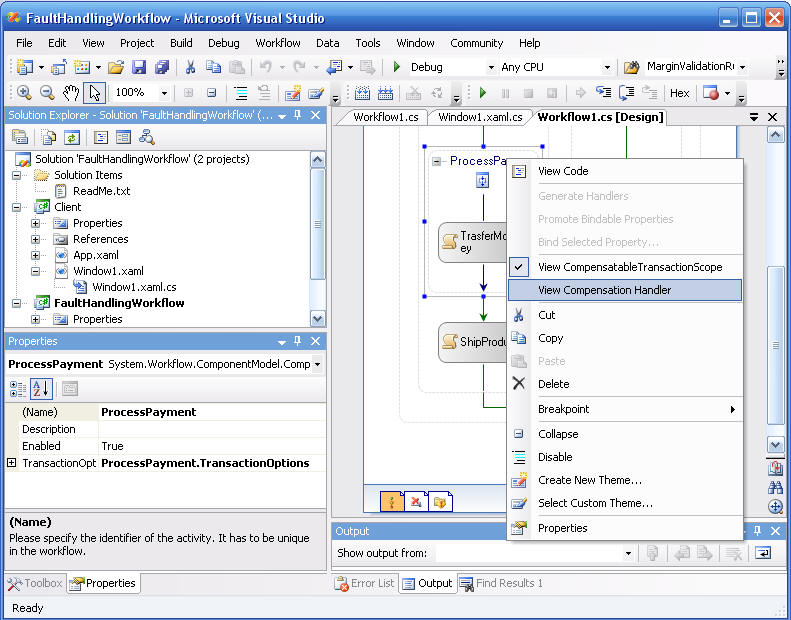Viewport: 791px width, 620px height.
Task: Open the Debug configuration dropdown
Action: pyautogui.click(x=490, y=68)
